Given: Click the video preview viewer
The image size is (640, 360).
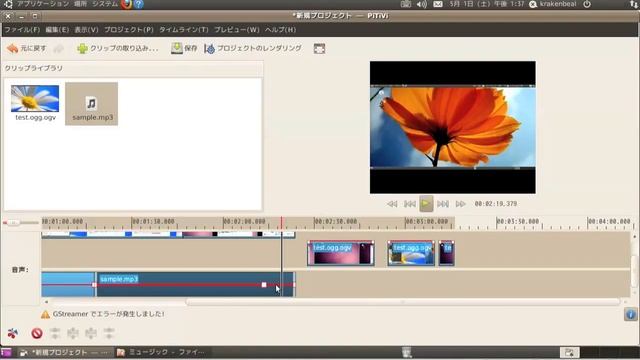Looking at the screenshot, I should tap(453, 127).
